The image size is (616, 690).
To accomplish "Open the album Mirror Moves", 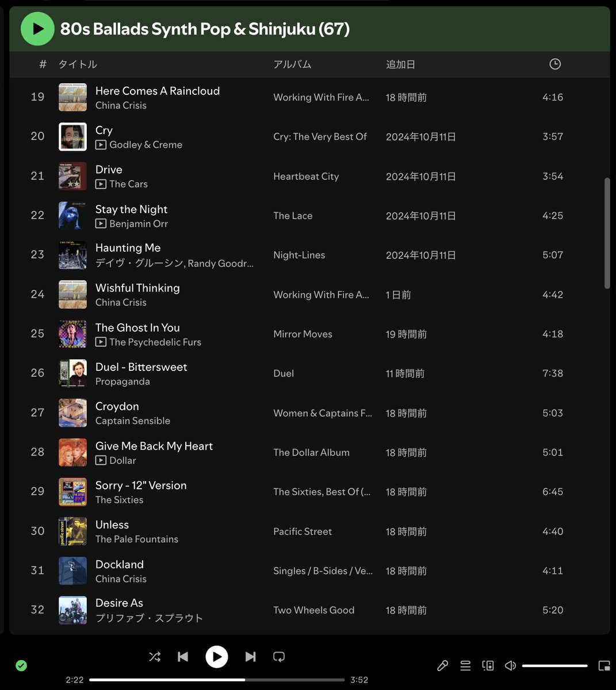I will [x=303, y=334].
